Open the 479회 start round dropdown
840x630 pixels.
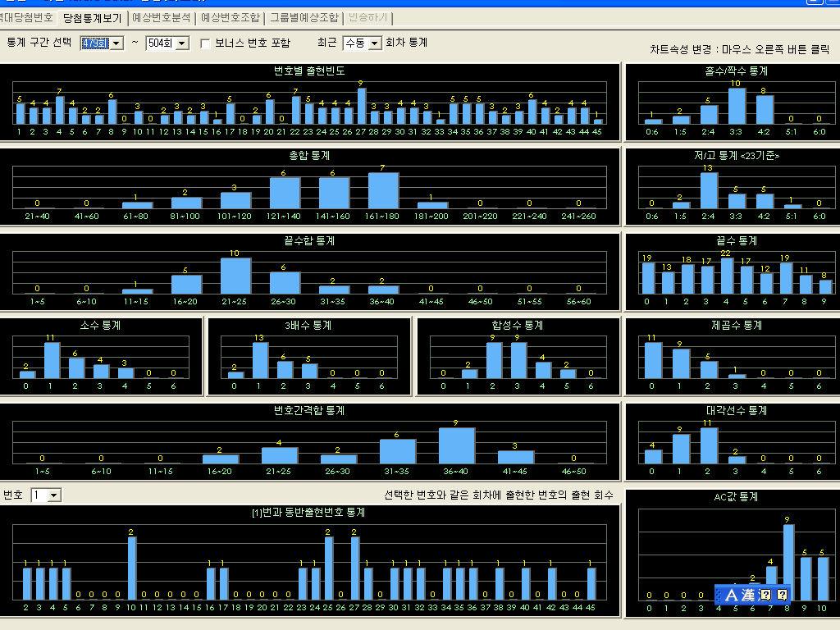pyautogui.click(x=116, y=43)
